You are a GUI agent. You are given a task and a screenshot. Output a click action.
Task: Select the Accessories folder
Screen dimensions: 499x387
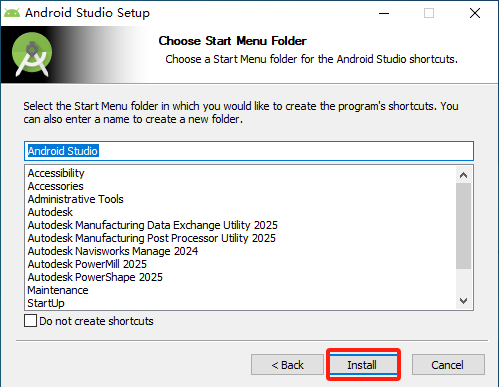(55, 186)
